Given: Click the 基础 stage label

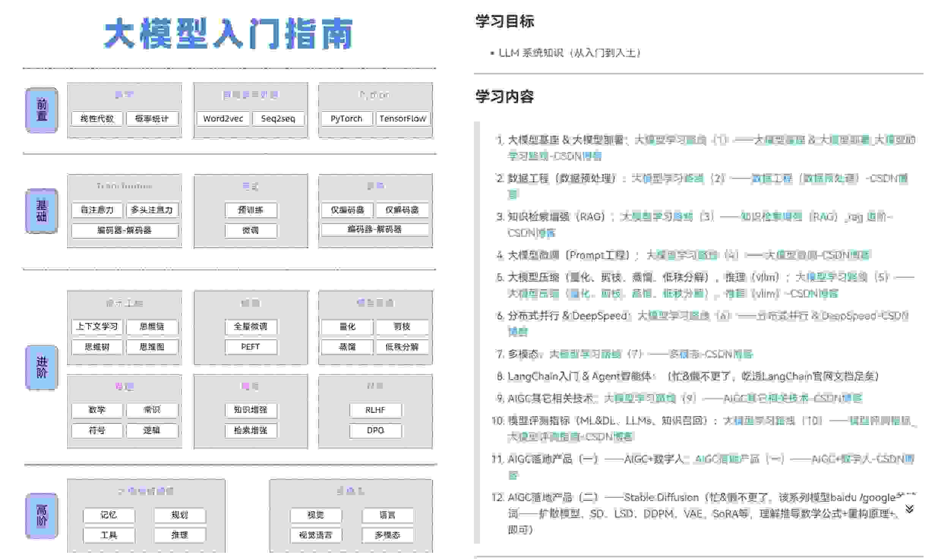Looking at the screenshot, I should (42, 211).
